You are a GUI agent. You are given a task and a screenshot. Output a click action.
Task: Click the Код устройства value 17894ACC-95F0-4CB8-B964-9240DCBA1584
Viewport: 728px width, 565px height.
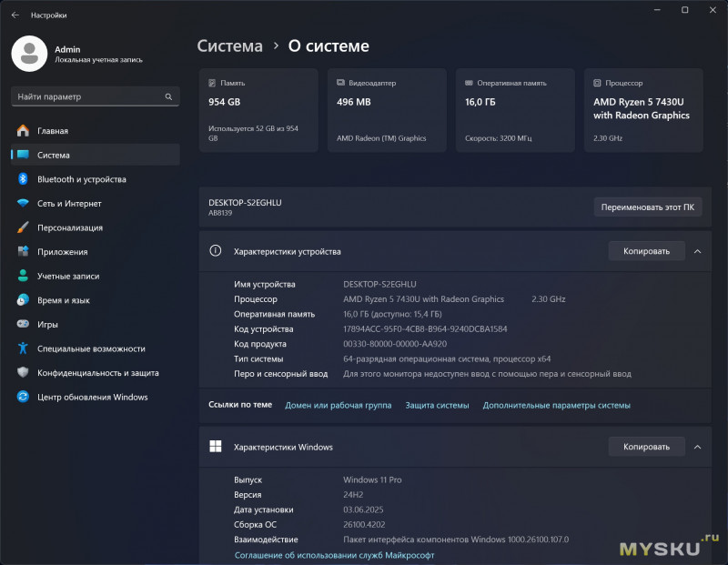[x=425, y=328]
